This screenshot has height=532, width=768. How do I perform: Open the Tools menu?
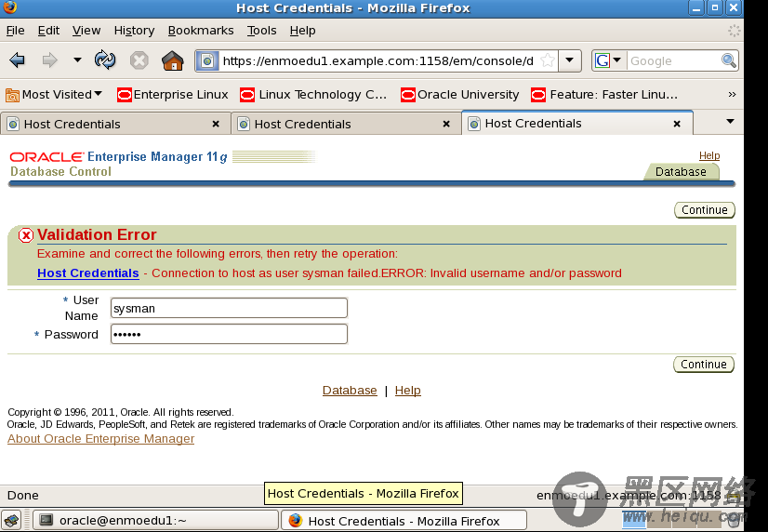[261, 31]
